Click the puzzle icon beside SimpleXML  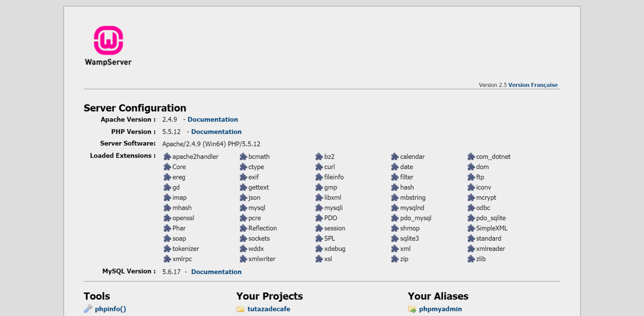click(471, 228)
